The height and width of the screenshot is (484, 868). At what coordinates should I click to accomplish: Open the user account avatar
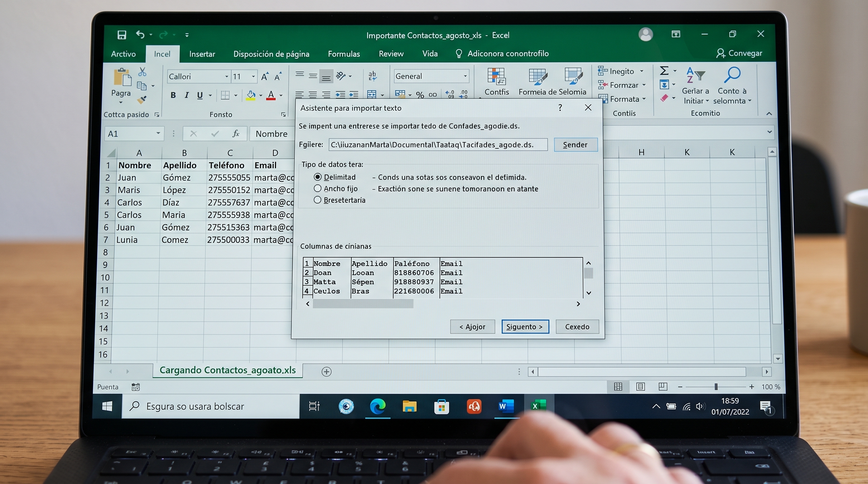(x=646, y=34)
